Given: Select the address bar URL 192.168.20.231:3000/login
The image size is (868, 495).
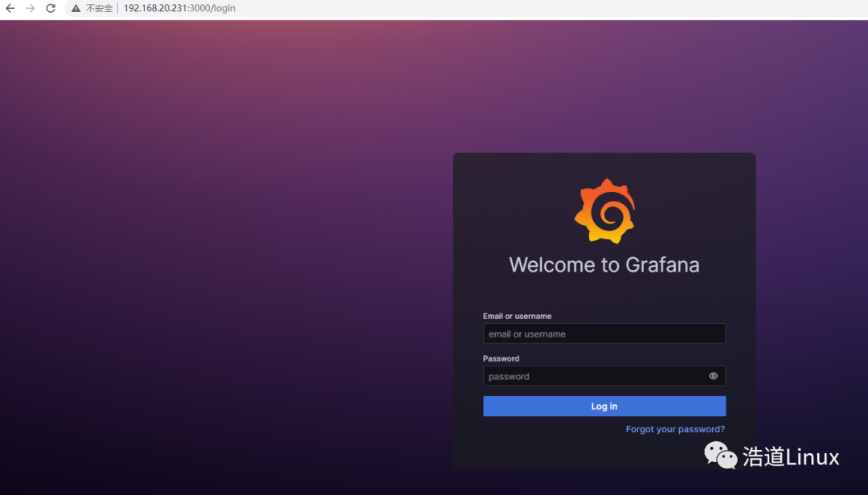Looking at the screenshot, I should [179, 8].
